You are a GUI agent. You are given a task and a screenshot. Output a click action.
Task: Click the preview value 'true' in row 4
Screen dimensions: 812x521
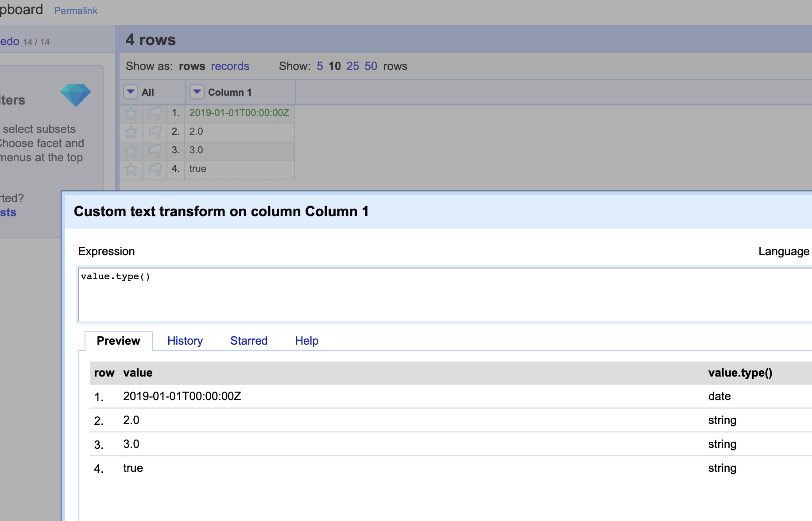pos(133,468)
